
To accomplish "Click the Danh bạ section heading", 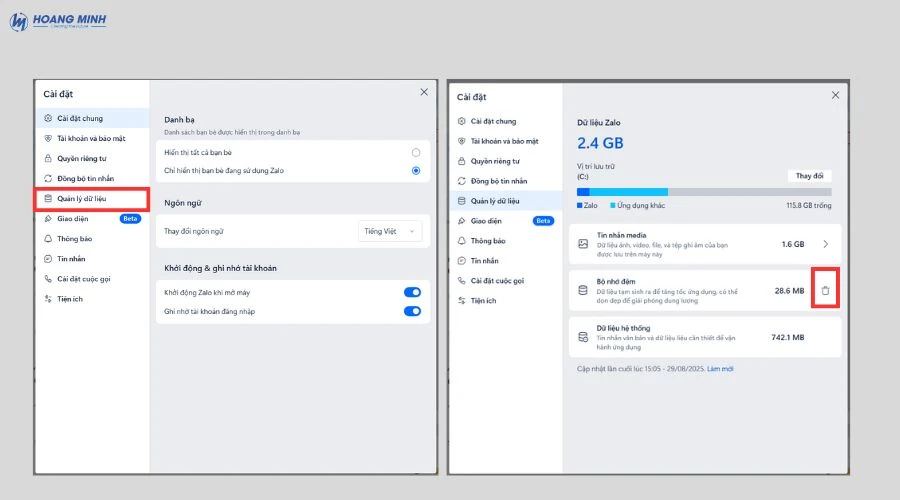I will tap(179, 119).
